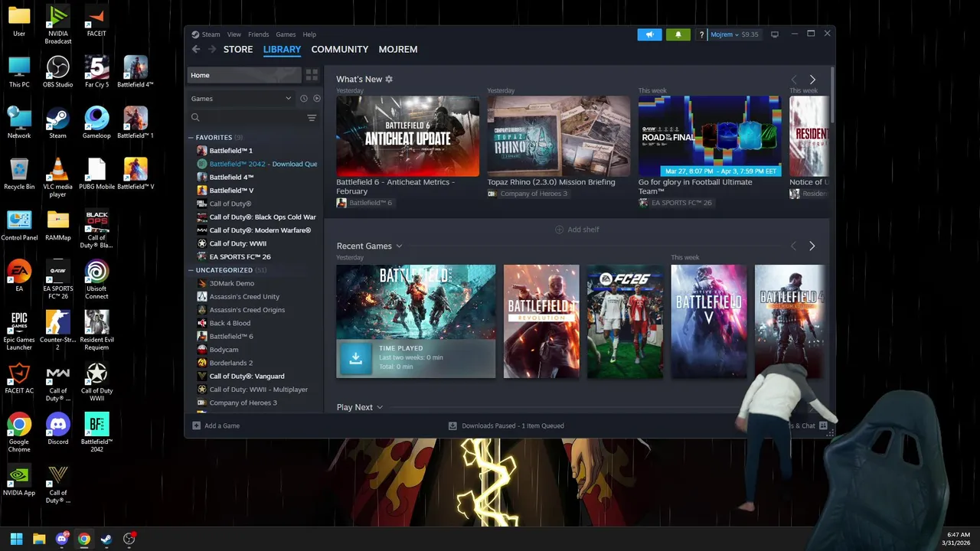Viewport: 980px width, 551px height.
Task: Open Battlefield 1 Revolution game cover
Action: pos(541,321)
